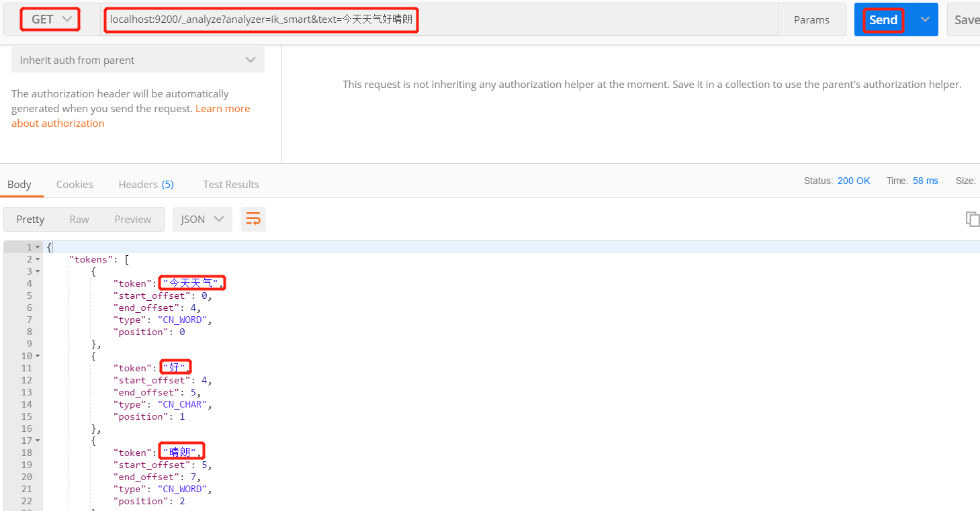Follow the Learn more about authorization link
This screenshot has width=980, height=511.
(x=222, y=108)
